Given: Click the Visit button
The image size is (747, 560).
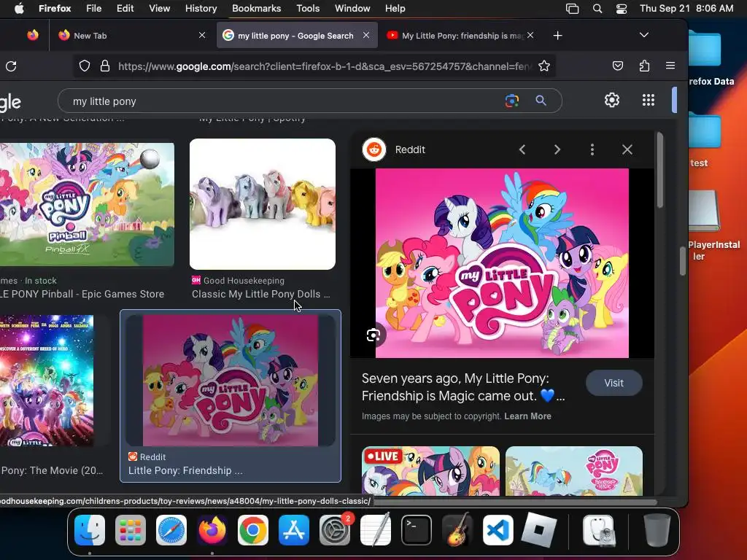Looking at the screenshot, I should pyautogui.click(x=614, y=383).
